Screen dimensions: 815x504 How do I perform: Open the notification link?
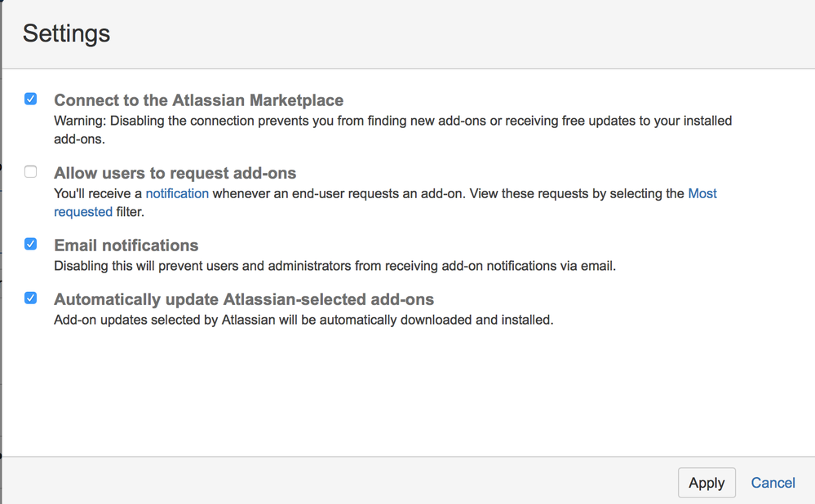(x=177, y=193)
